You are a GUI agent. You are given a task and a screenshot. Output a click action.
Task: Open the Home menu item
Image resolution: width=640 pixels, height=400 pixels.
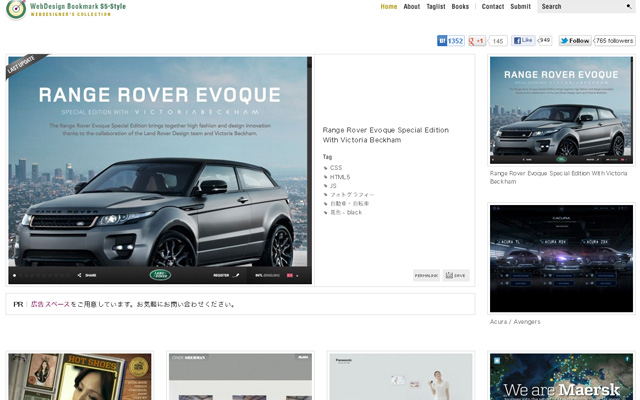[x=389, y=7]
